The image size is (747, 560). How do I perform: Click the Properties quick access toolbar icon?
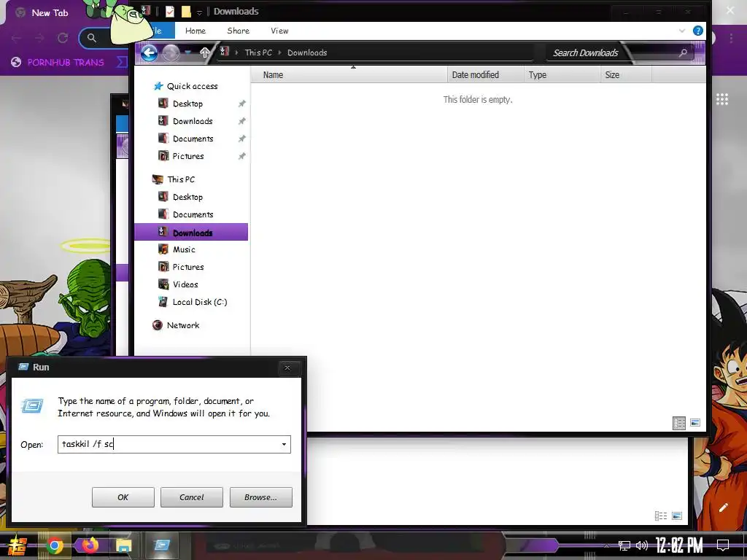tap(169, 12)
